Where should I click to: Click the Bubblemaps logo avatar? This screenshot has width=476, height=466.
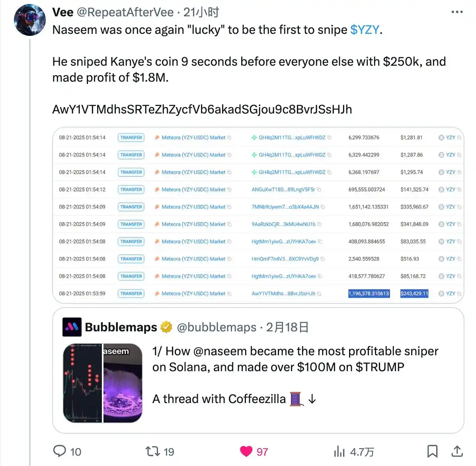pos(72,327)
